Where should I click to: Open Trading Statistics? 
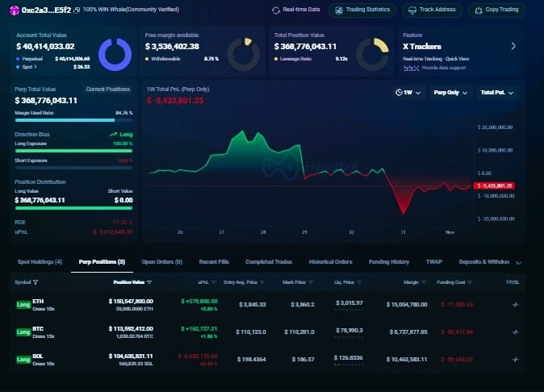coord(362,10)
